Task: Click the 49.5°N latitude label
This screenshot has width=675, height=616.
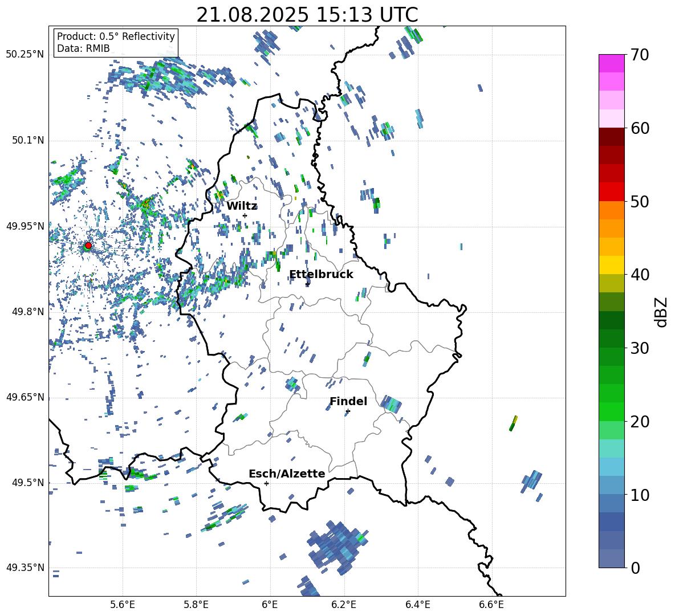Action: pos(28,482)
